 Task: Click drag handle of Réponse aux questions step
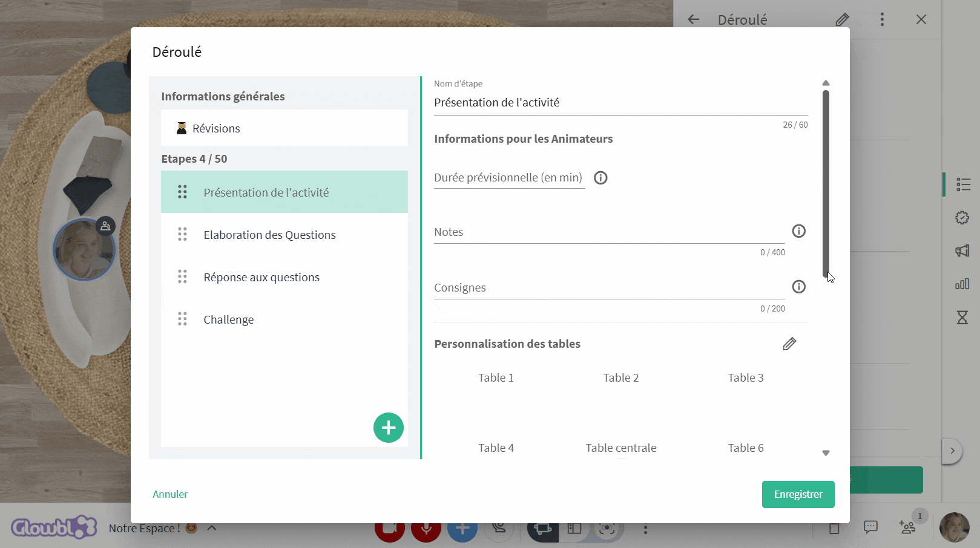pyautogui.click(x=182, y=276)
